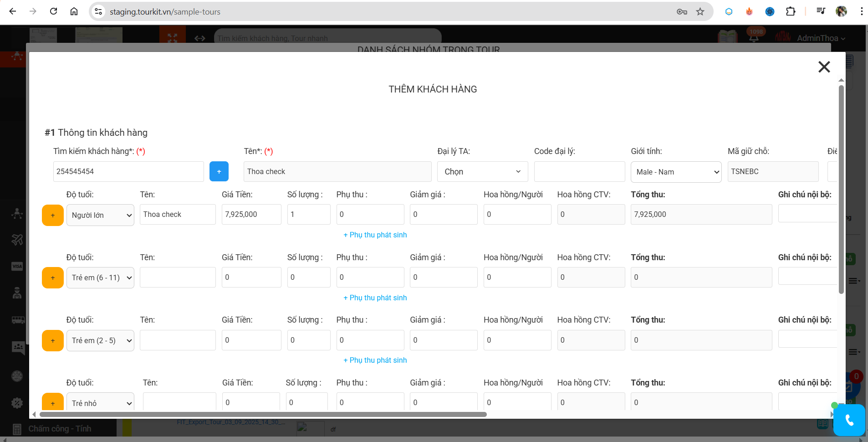This screenshot has width=868, height=442.
Task: Click the Mã giữ chỗ field containing TSNEBC
Action: point(772,172)
